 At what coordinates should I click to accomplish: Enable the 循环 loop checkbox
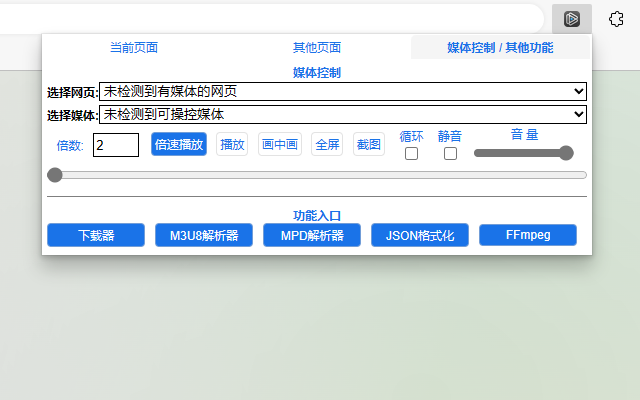(411, 154)
